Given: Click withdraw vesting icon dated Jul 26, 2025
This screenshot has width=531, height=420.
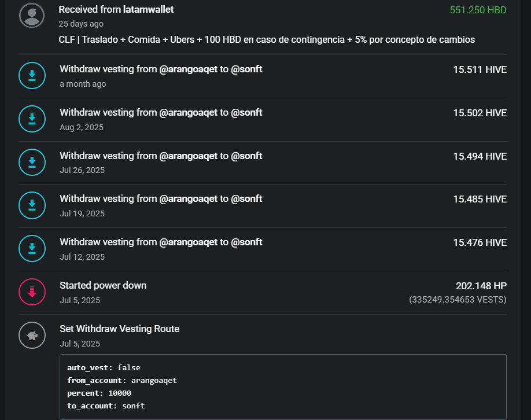Looking at the screenshot, I should pyautogui.click(x=32, y=162).
